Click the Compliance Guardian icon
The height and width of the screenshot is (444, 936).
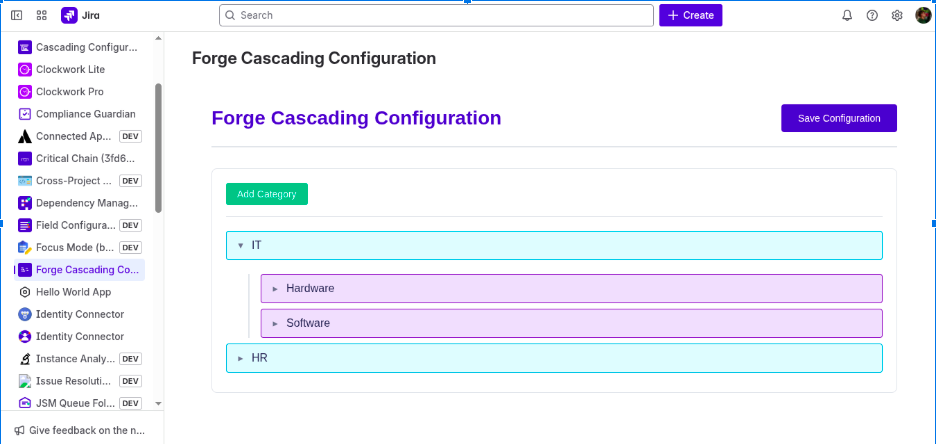click(x=24, y=114)
